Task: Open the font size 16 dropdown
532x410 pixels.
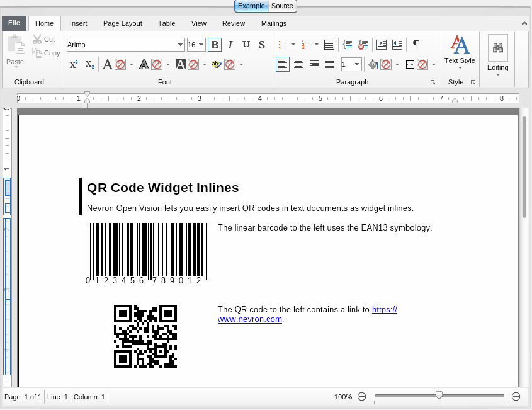Action: point(201,45)
